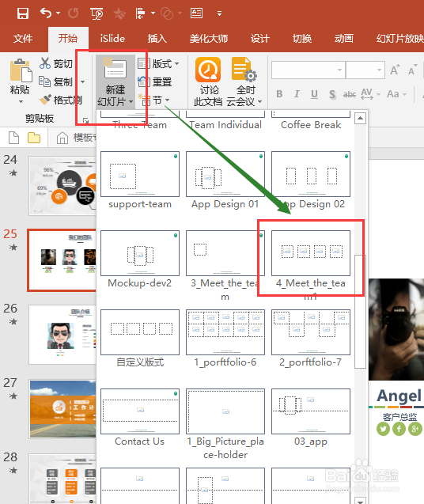Click the align objects icon in the quick toolbar

click(140, 13)
